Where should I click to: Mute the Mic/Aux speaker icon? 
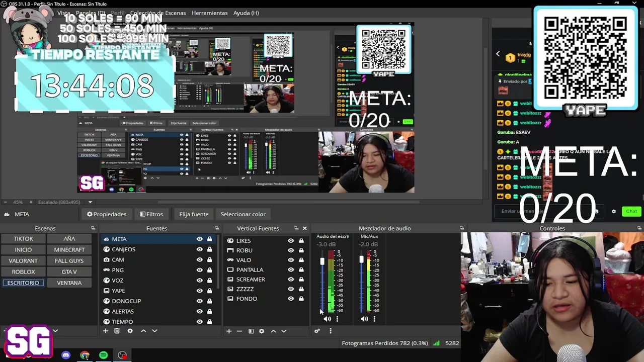[x=364, y=319]
